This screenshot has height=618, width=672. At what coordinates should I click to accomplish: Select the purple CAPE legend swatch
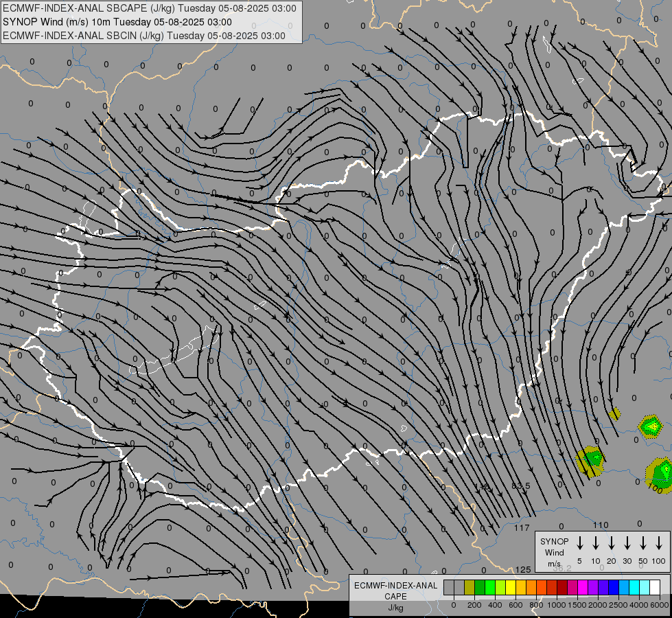point(593,587)
